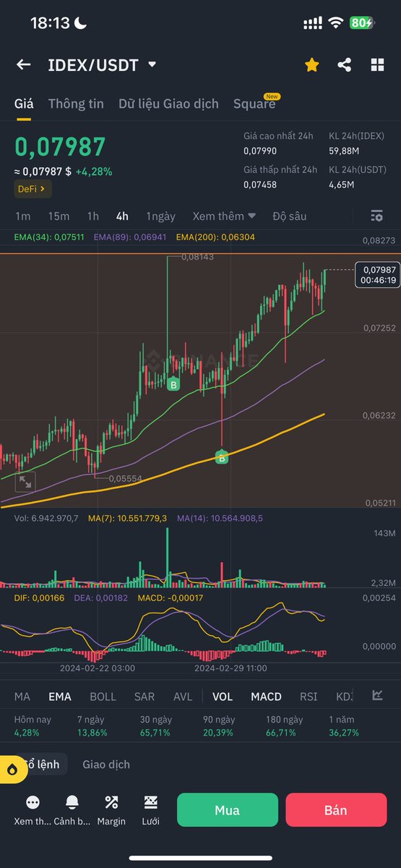Tap the red Bán sell button
Viewport: 401px width, 868px height.
coord(336,810)
